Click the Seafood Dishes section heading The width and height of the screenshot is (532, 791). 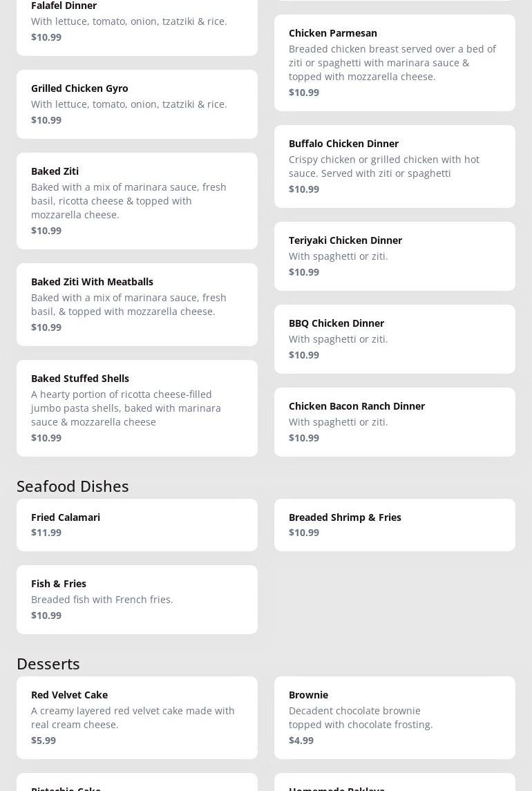tap(73, 486)
